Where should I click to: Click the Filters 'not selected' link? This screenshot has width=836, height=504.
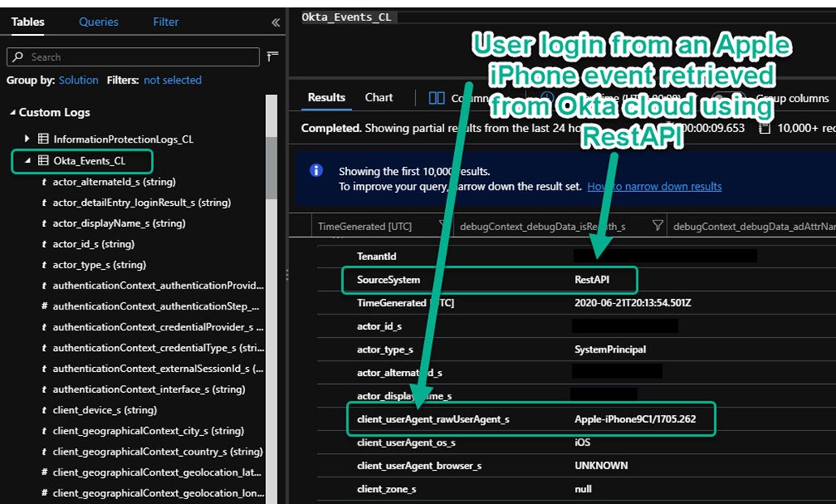tap(172, 80)
